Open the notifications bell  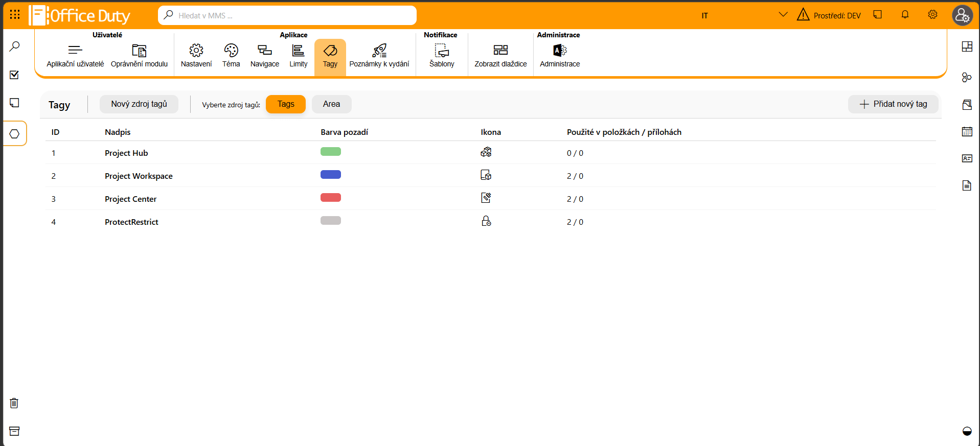pyautogui.click(x=905, y=15)
